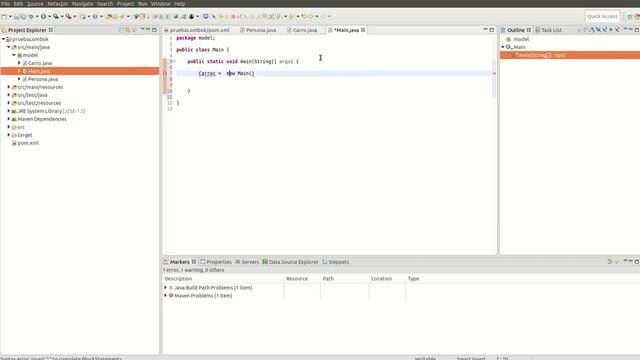Switch to the Persona.java editor tab
Viewport: 640px width, 360px height.
(x=258, y=30)
